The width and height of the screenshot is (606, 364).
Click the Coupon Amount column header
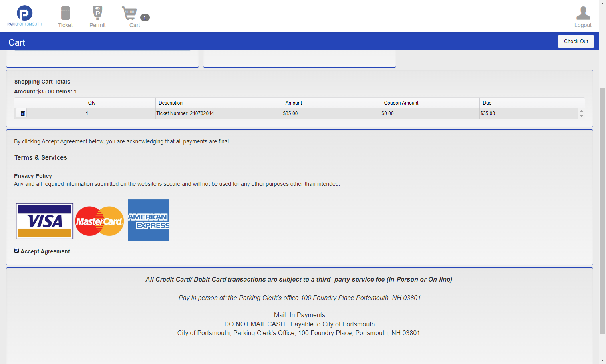pos(430,103)
